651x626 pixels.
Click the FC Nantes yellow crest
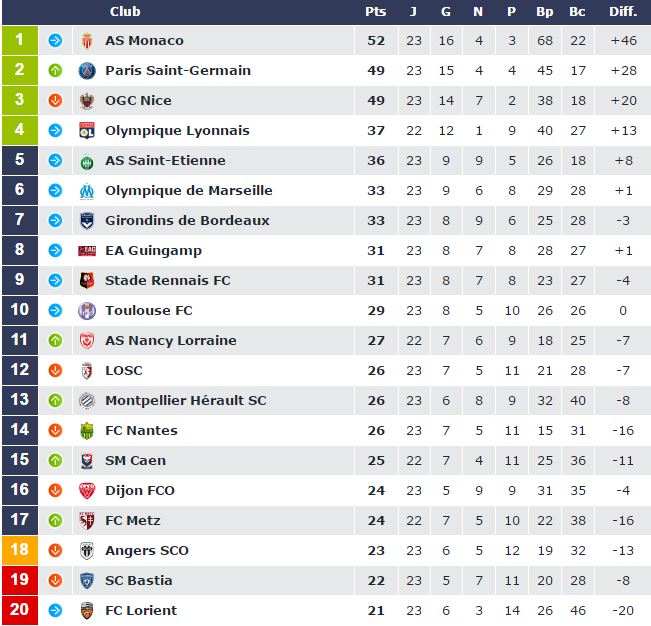coord(87,430)
